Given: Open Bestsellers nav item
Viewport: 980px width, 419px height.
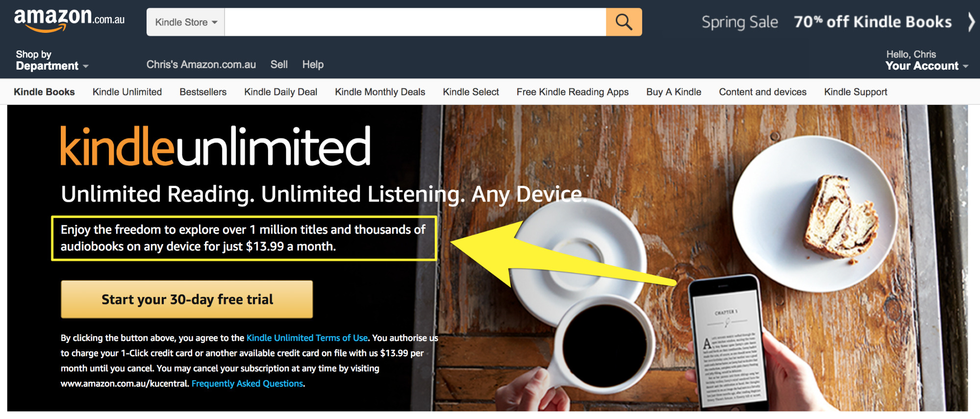Looking at the screenshot, I should click(203, 92).
